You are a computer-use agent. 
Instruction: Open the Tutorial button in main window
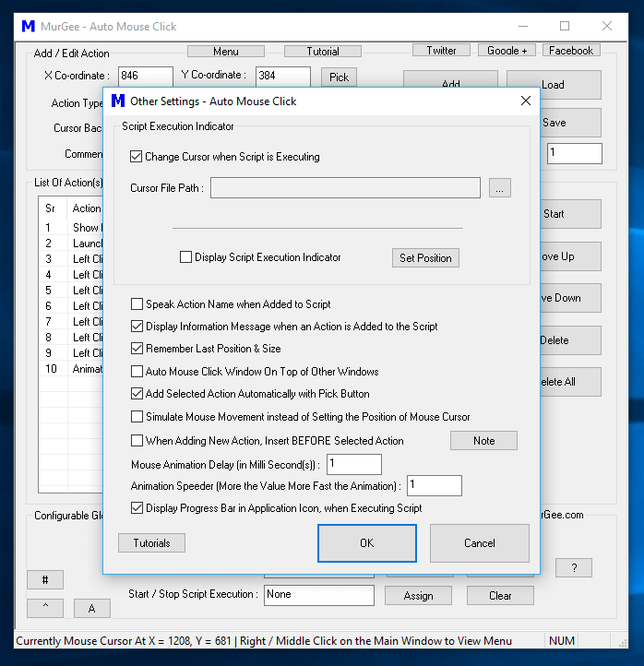coord(323,52)
